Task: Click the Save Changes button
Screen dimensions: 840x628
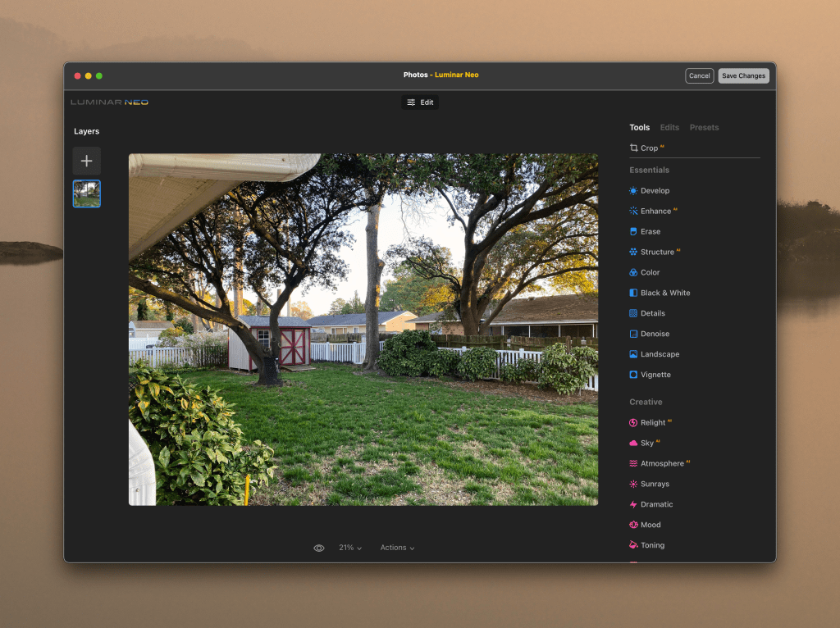Action: 743,76
